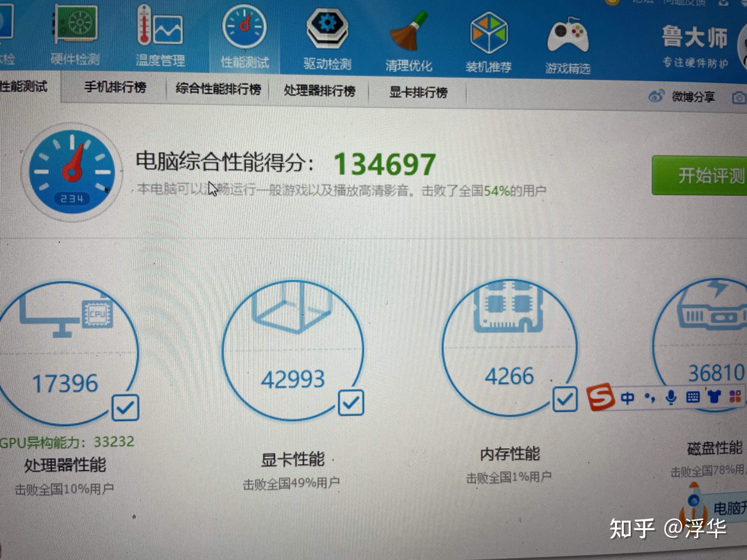747x560 pixels.
Task: Open the Sogou soft keyboard icon
Action: point(693,397)
